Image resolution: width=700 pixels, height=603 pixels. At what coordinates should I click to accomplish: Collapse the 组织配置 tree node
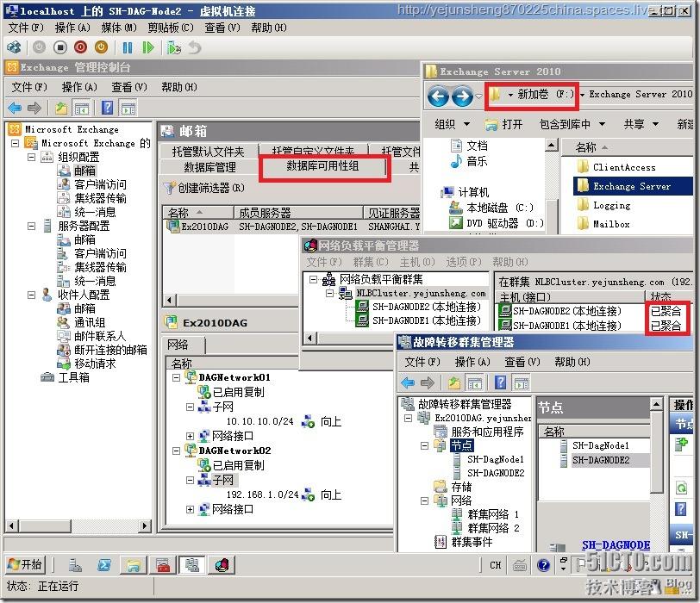tap(31, 157)
